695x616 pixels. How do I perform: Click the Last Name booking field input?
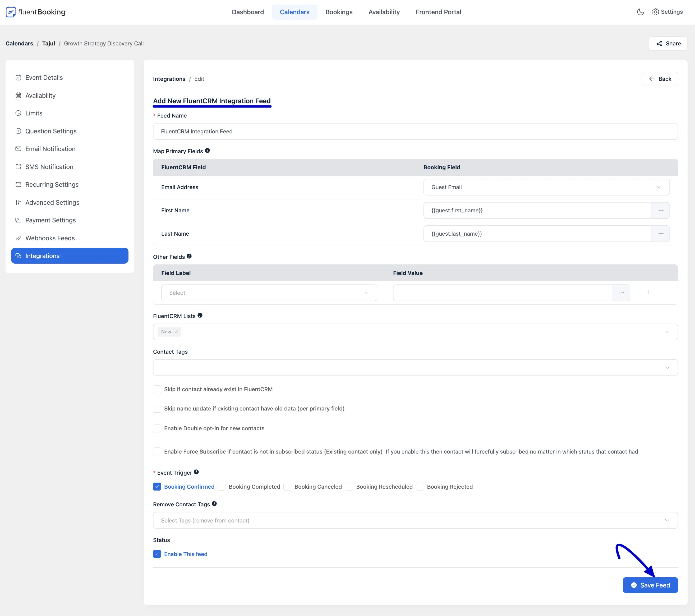[x=537, y=234]
